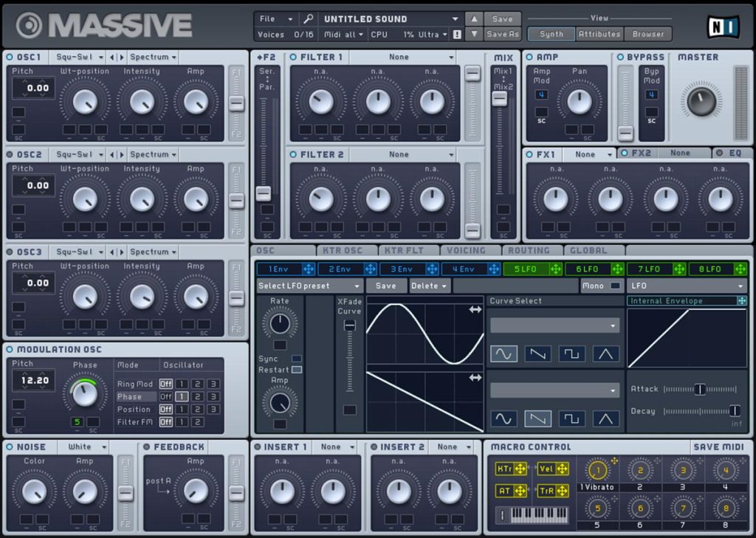
Task: Click the mini keyboard icon in Macro Control
Action: coord(540,515)
